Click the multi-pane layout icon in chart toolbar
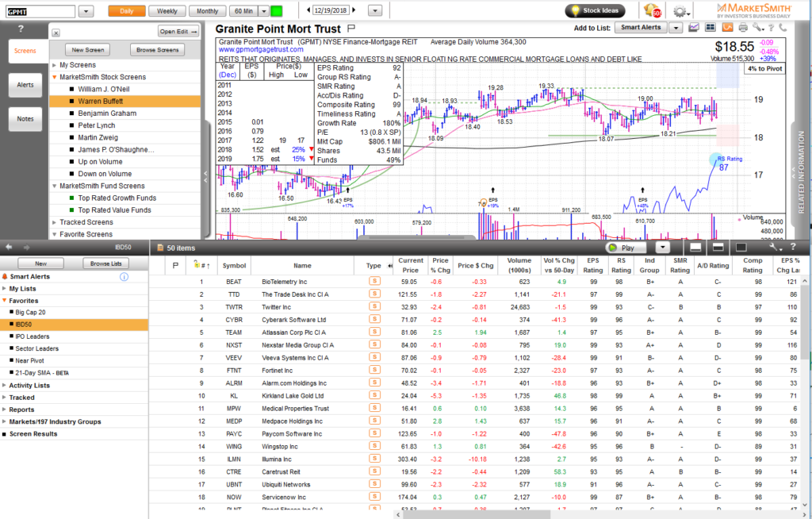The height and width of the screenshot is (519, 812). tap(710, 28)
